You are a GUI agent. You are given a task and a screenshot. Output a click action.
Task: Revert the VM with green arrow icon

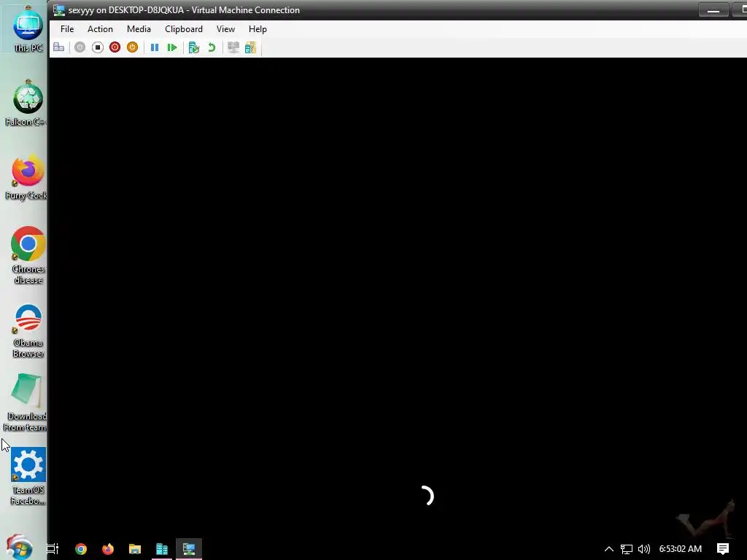(212, 47)
